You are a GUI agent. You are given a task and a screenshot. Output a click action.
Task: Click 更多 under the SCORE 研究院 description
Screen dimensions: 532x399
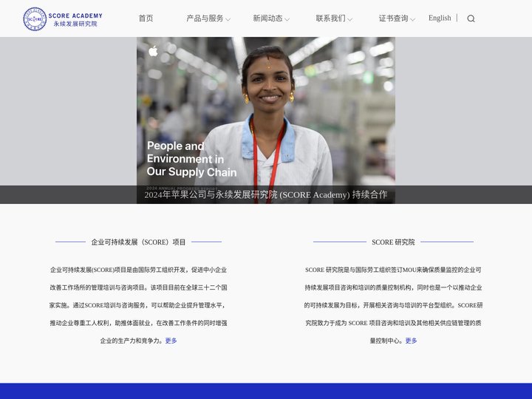(x=412, y=341)
